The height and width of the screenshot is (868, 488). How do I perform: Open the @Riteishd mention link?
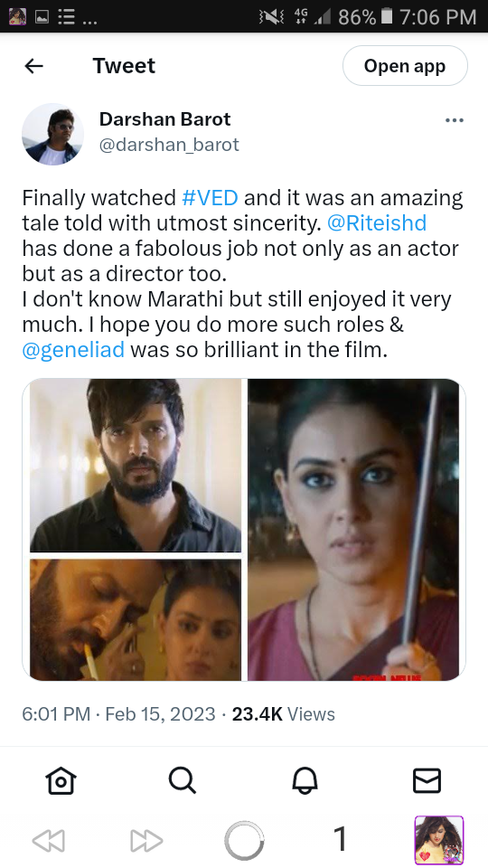pyautogui.click(x=377, y=223)
